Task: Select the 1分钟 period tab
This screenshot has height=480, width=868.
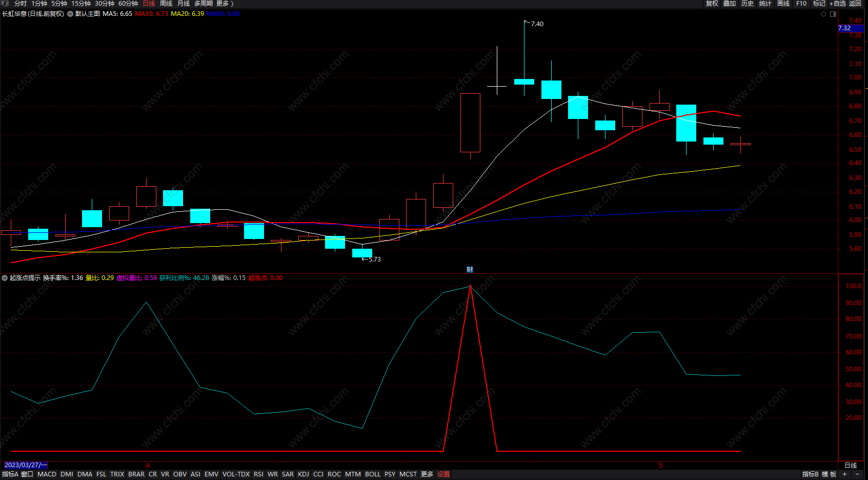Action: pos(39,4)
